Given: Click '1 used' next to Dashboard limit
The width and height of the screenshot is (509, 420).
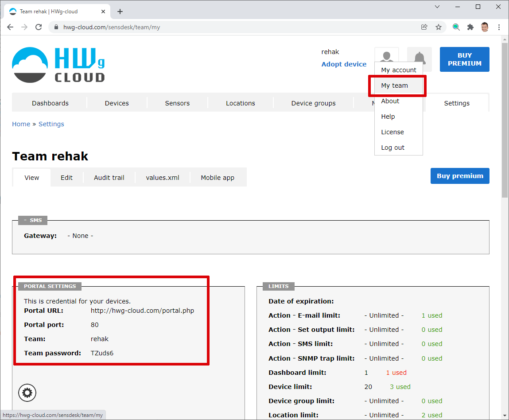Looking at the screenshot, I should tap(396, 373).
